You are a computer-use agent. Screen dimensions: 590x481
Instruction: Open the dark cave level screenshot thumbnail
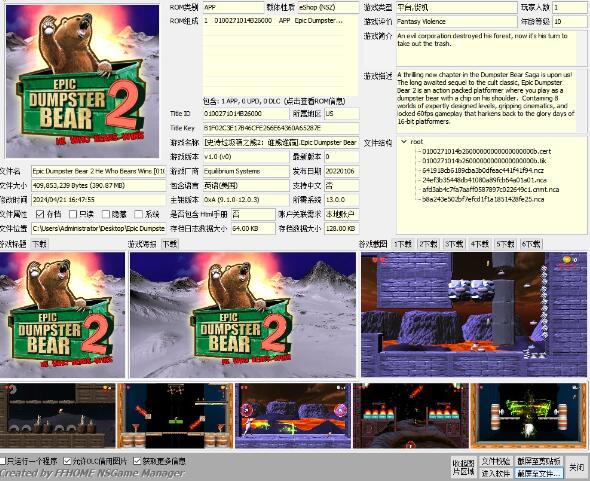[58, 416]
